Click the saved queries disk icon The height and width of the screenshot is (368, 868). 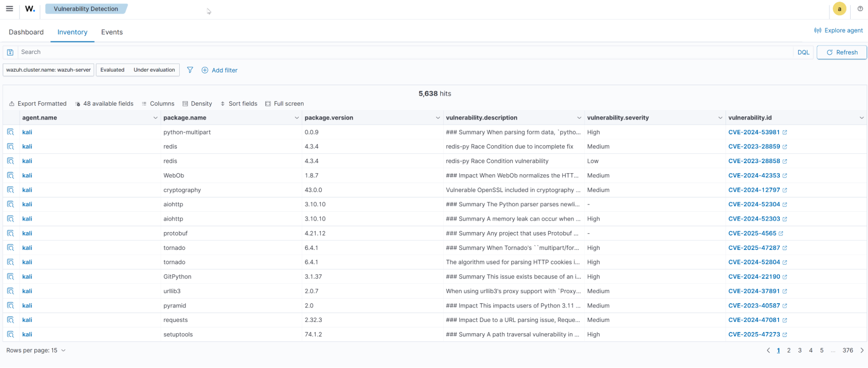10,52
